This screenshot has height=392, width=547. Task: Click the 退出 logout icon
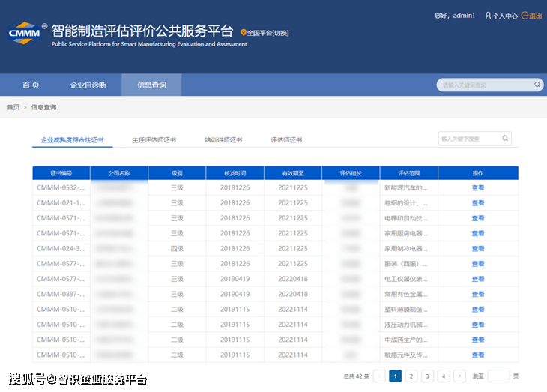coord(526,16)
